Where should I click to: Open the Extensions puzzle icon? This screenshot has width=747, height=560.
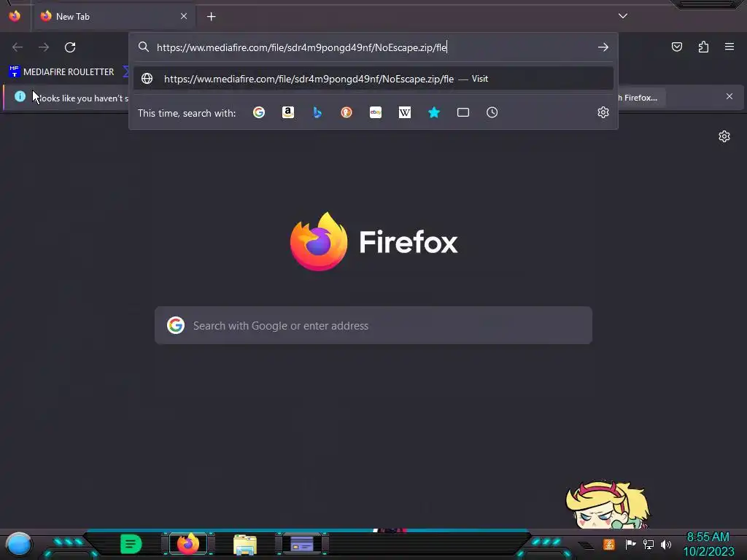(703, 47)
